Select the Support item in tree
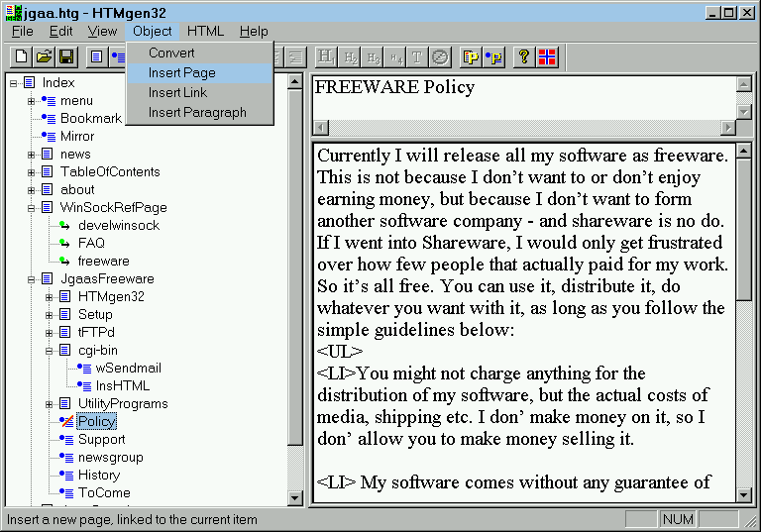Viewport: 761px width, 532px height. coord(101,440)
